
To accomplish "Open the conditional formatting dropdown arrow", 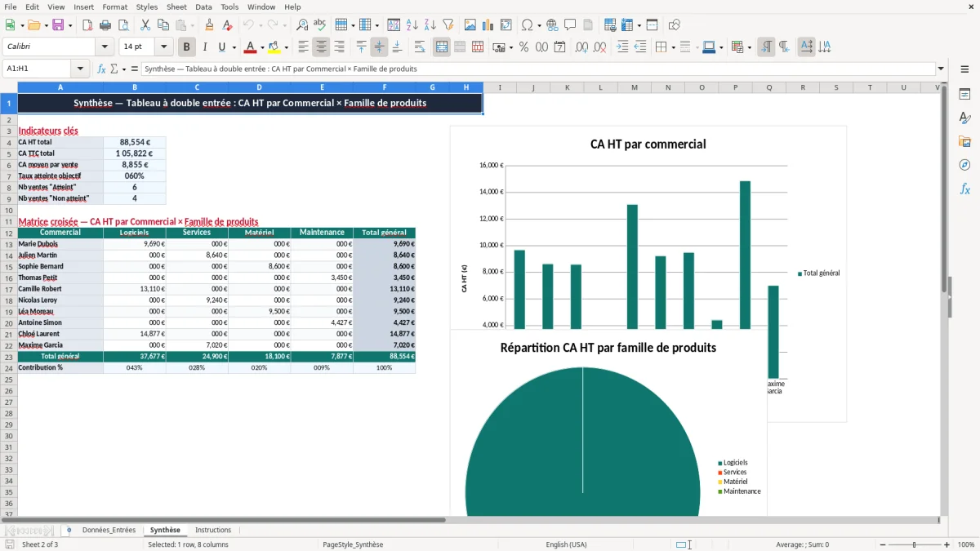I will [749, 47].
